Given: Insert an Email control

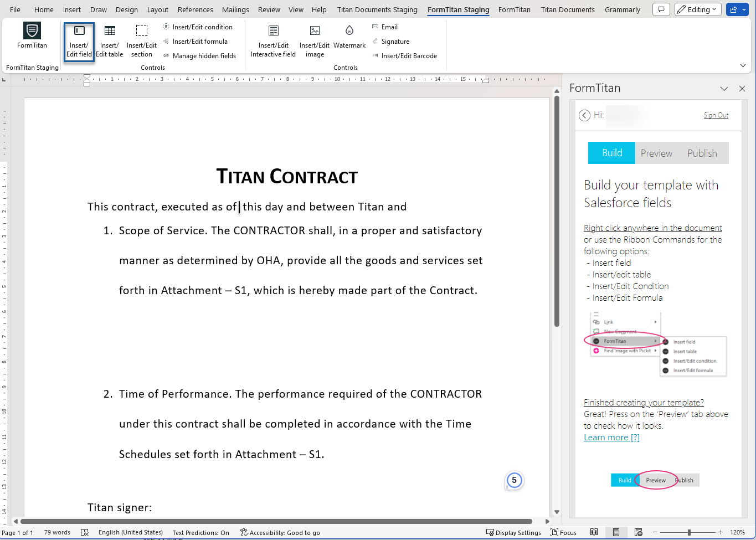Looking at the screenshot, I should [x=385, y=27].
